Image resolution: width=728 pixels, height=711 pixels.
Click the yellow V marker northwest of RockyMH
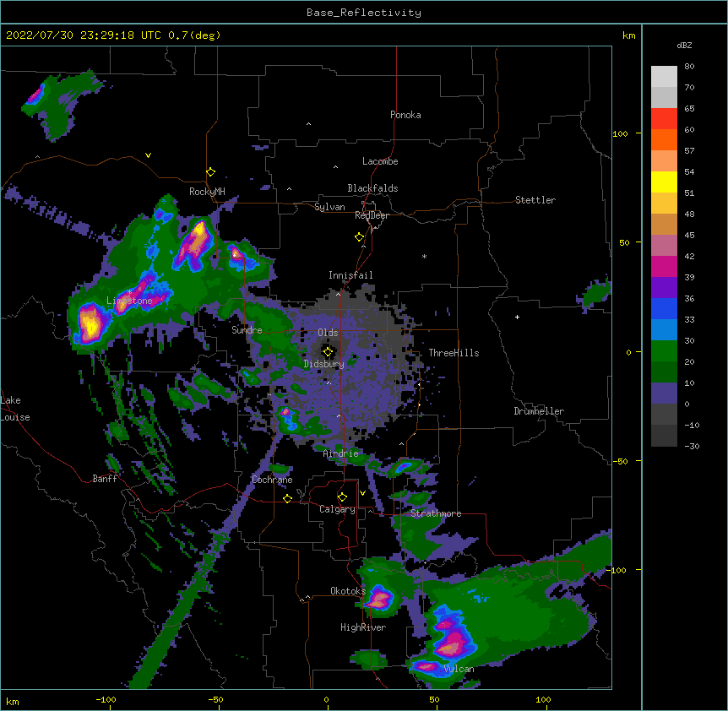(148, 155)
